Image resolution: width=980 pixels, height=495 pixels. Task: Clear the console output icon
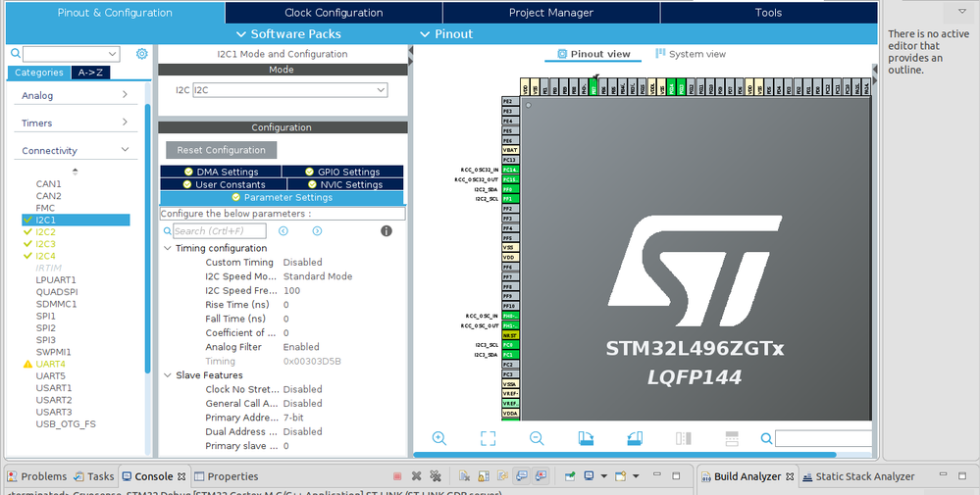coord(464,476)
